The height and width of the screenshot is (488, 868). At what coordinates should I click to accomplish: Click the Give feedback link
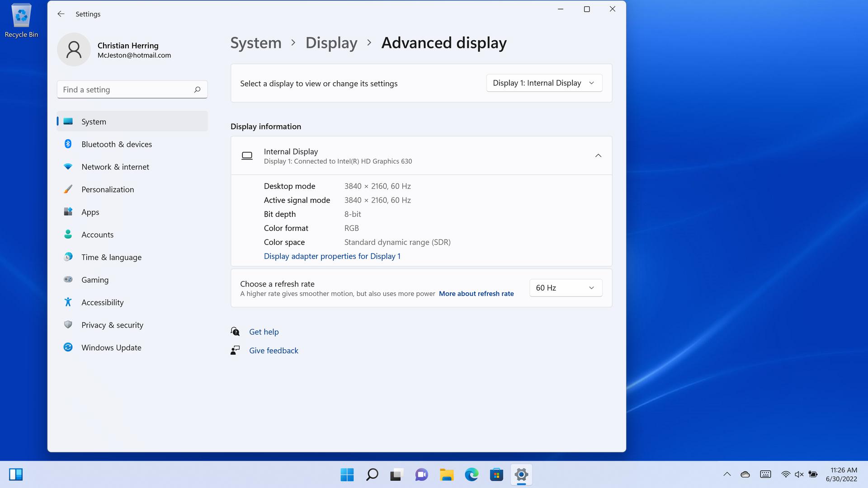[274, 350]
